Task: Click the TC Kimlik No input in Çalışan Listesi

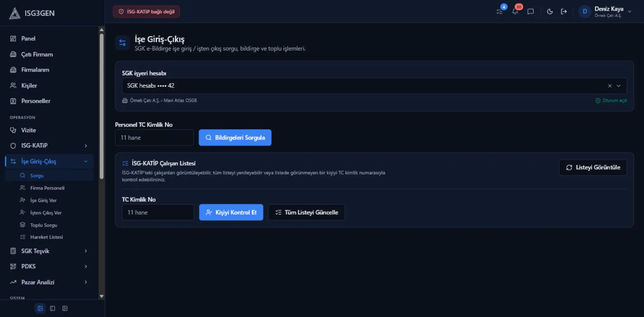Action: pyautogui.click(x=158, y=212)
